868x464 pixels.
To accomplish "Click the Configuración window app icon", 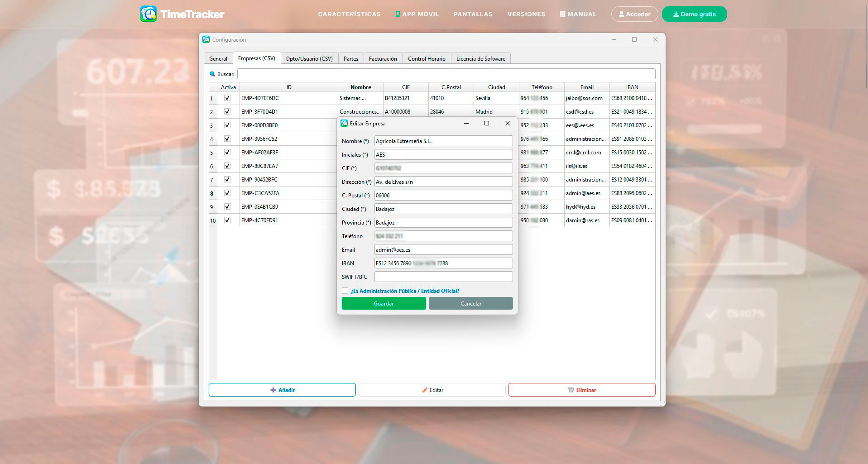I will pyautogui.click(x=206, y=39).
